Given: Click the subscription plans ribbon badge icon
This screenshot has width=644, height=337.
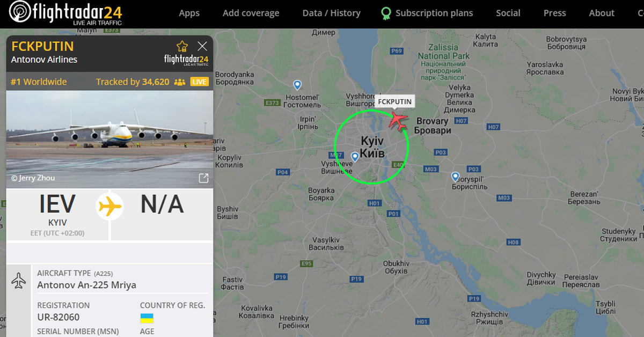Looking at the screenshot, I should pyautogui.click(x=385, y=13).
